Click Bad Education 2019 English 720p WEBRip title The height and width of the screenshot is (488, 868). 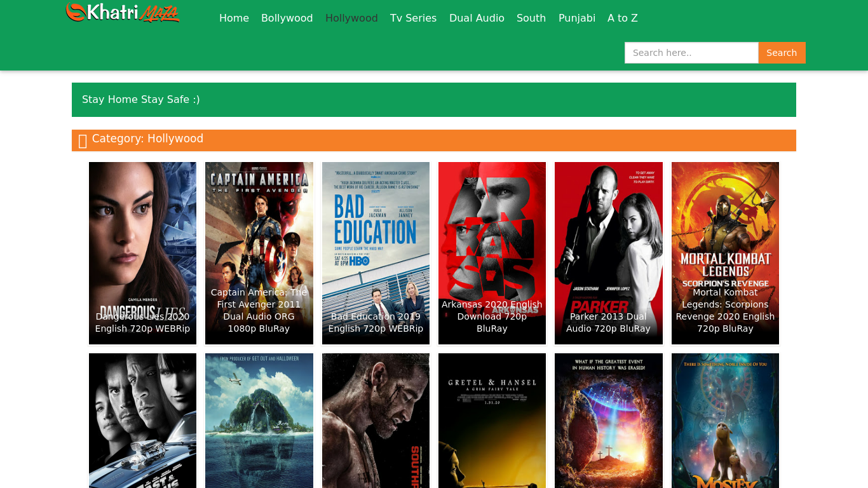tap(376, 322)
